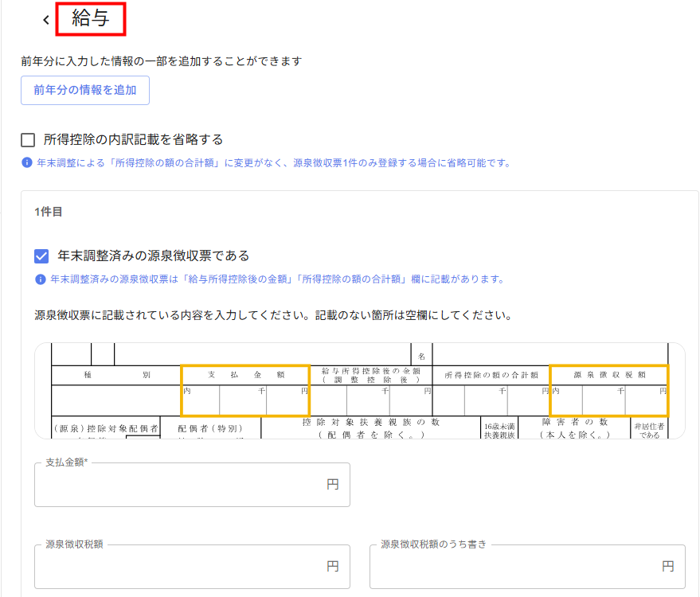Uncheck 年末調整済みの源泉徴収票である checkbox
This screenshot has width=700, height=597.
[42, 256]
